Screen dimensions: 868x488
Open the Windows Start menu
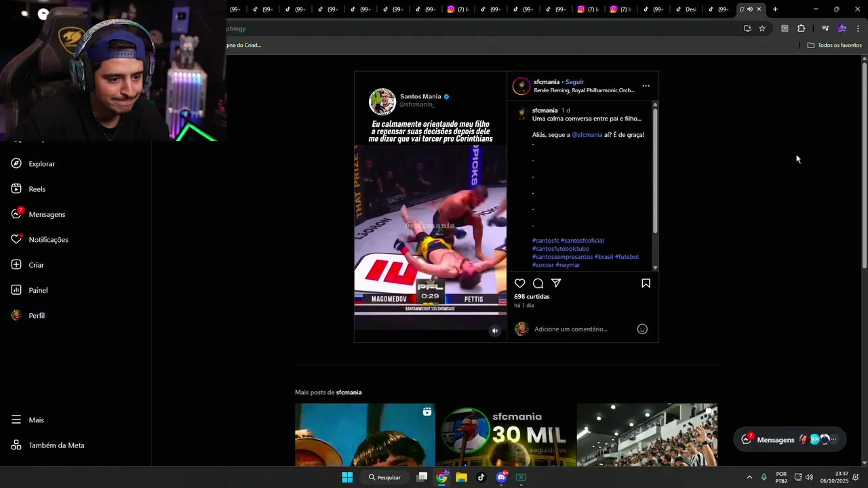click(347, 477)
